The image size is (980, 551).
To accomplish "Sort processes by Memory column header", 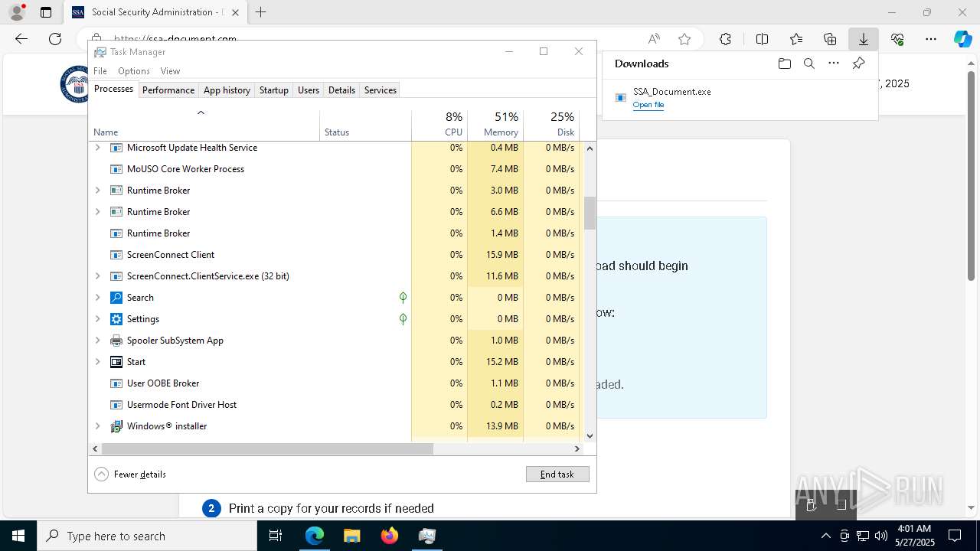I will pyautogui.click(x=495, y=126).
